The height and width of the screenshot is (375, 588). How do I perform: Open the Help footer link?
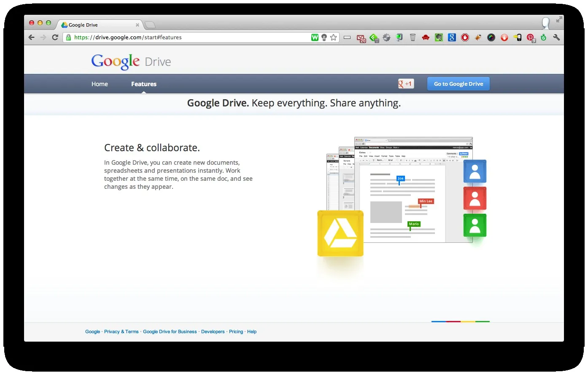coord(252,332)
